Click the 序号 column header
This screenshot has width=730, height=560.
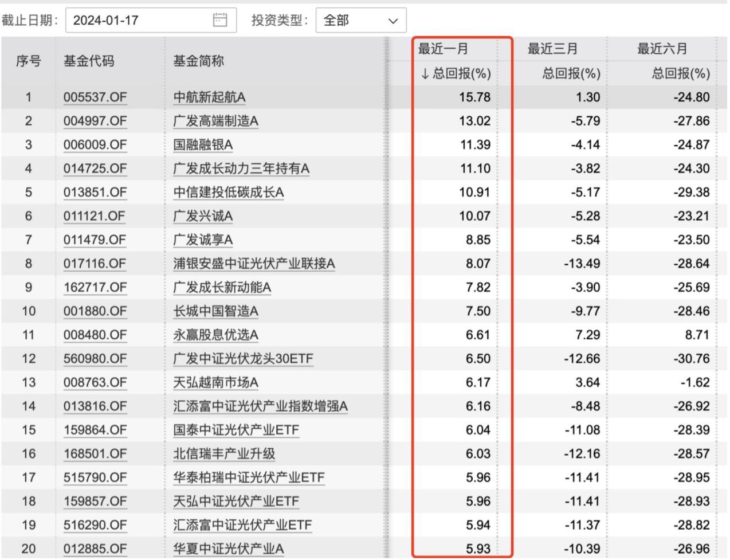tap(29, 61)
